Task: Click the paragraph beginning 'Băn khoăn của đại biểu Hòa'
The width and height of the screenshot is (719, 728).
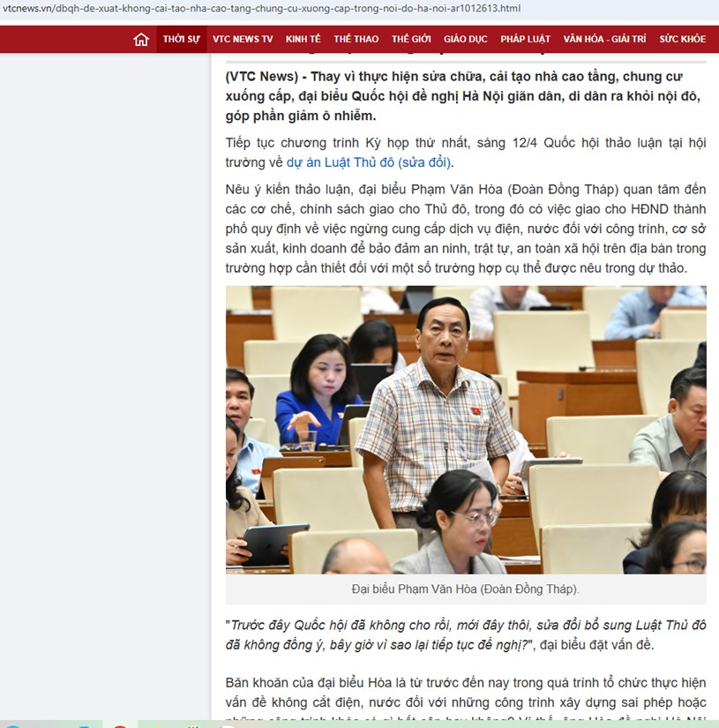Action: [x=466, y=692]
